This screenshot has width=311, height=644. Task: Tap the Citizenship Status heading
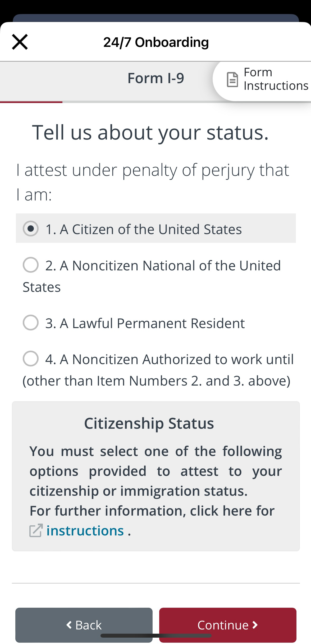149,423
